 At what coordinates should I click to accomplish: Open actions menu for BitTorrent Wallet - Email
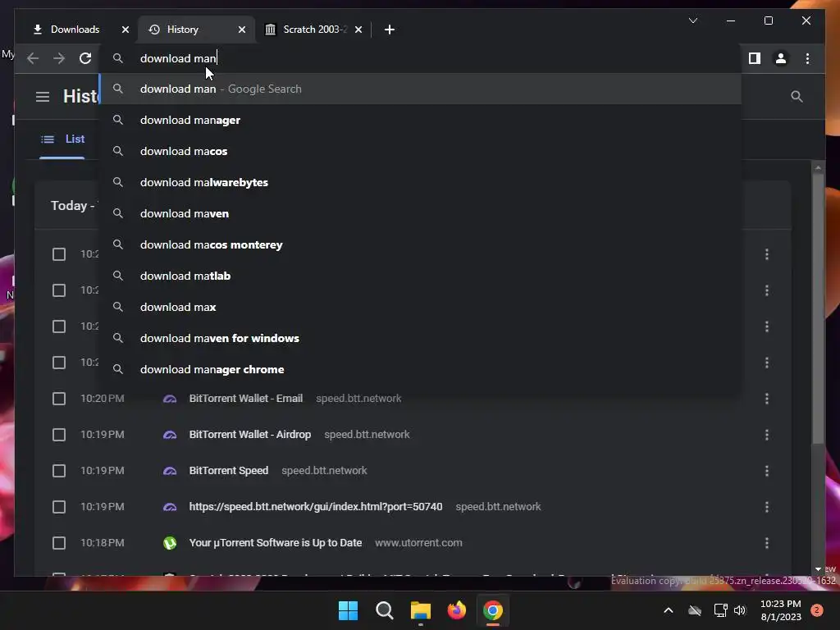tap(767, 399)
